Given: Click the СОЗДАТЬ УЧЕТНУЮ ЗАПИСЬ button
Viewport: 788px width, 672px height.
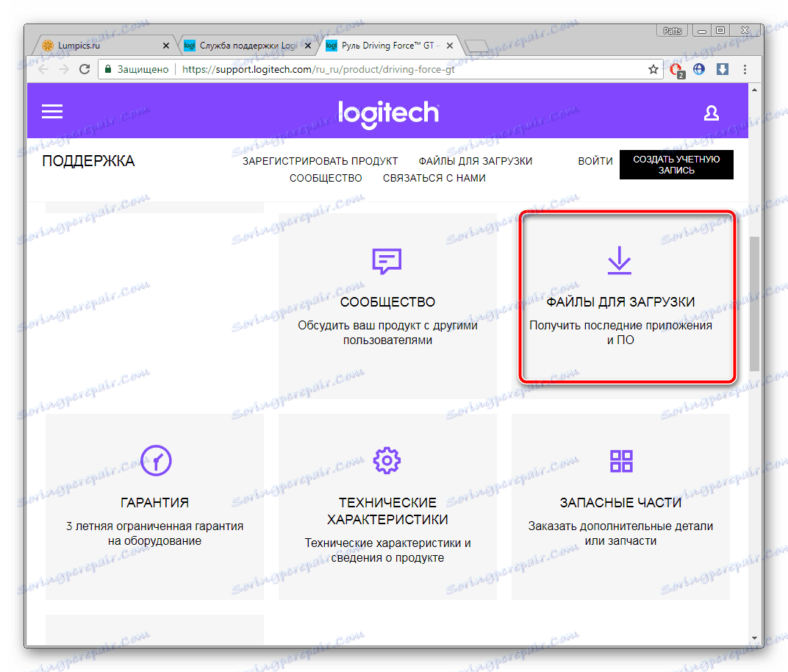Looking at the screenshot, I should click(676, 165).
